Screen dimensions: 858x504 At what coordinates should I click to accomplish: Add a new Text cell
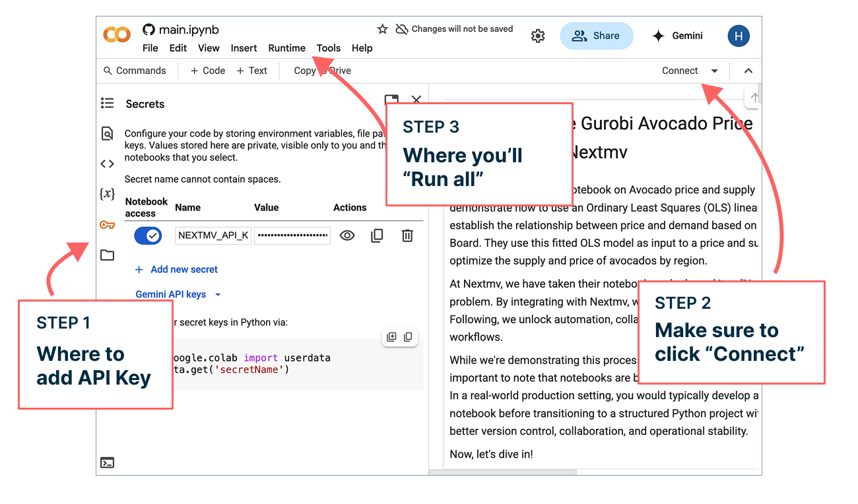point(252,71)
